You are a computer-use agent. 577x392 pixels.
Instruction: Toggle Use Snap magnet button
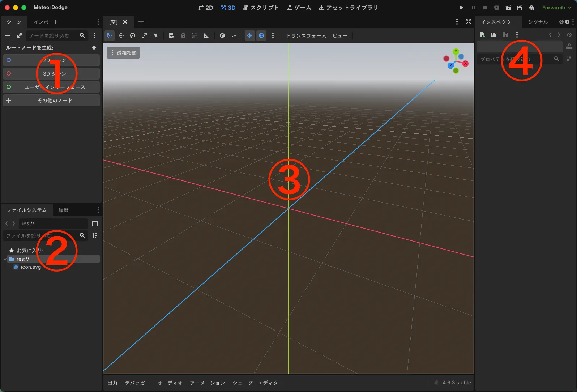point(234,35)
